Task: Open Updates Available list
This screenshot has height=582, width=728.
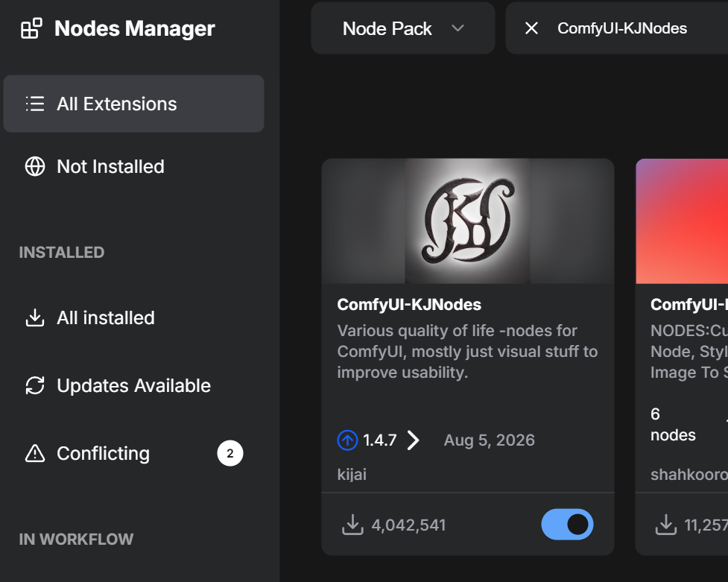Action: [133, 385]
